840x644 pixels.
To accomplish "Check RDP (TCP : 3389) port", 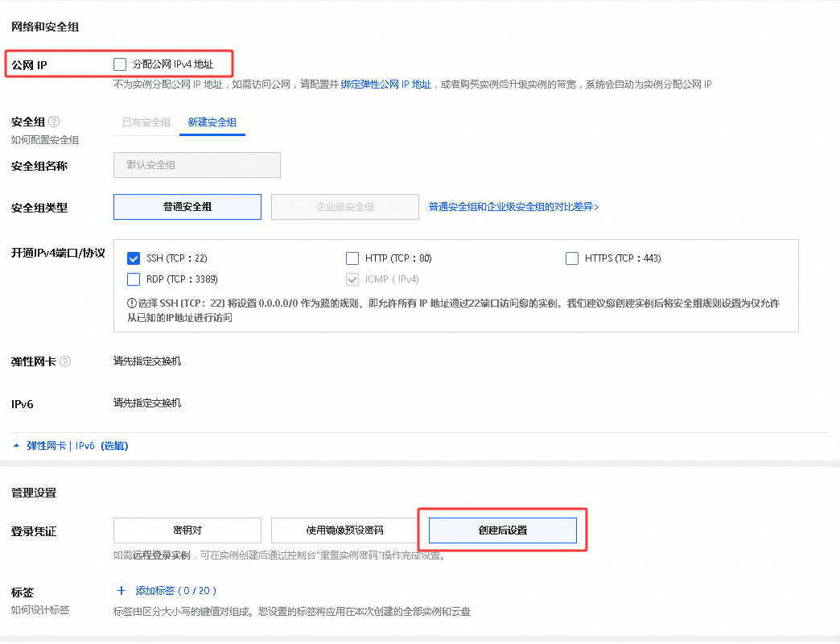I will coord(134,279).
